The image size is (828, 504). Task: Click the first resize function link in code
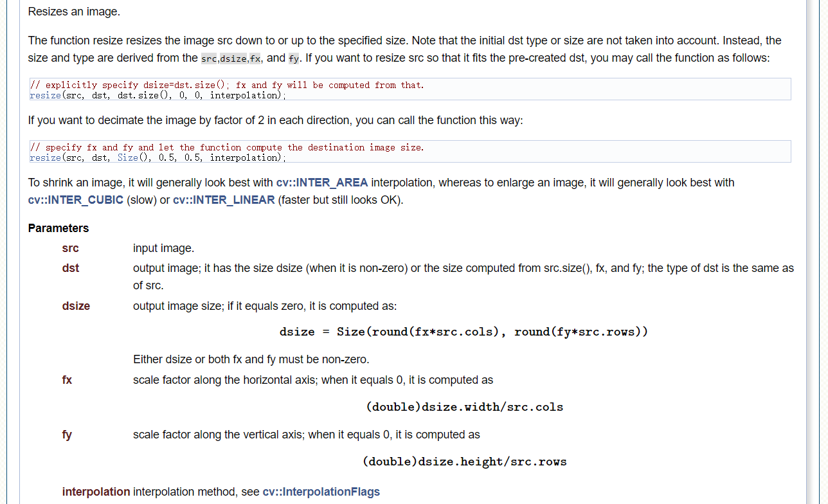tap(46, 95)
